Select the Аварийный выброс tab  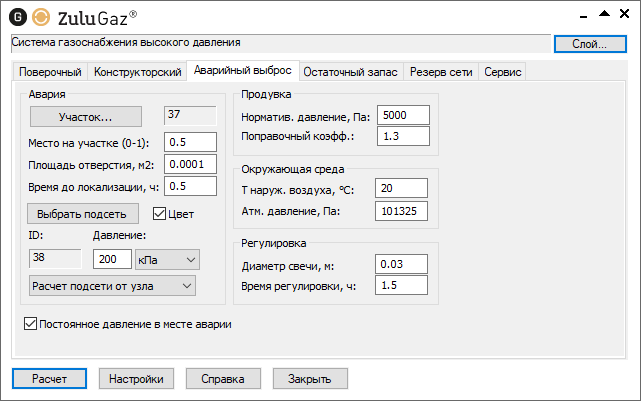[242, 70]
